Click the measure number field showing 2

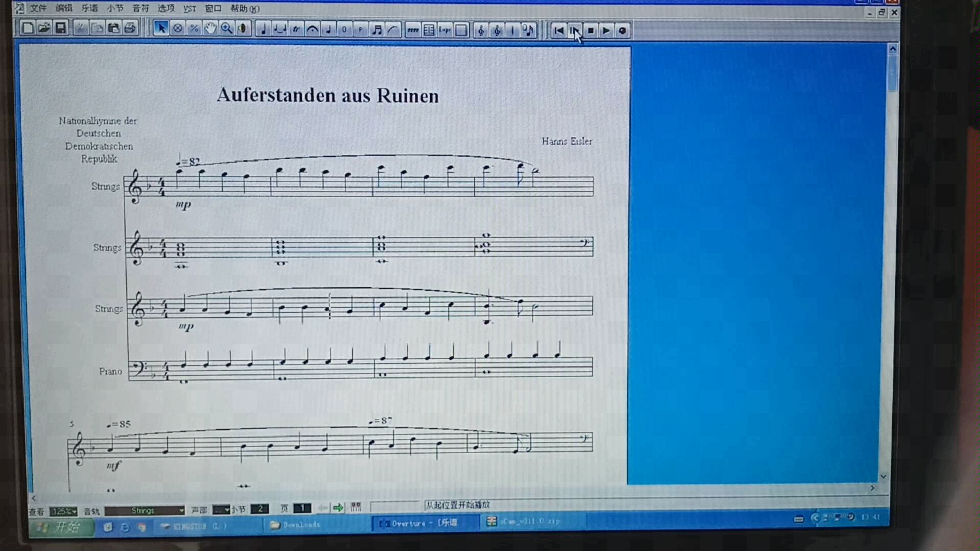coord(260,509)
